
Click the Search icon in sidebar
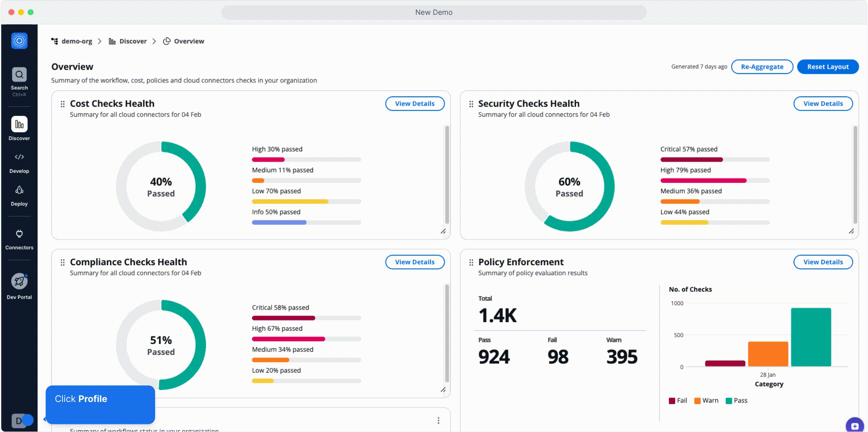pos(19,75)
